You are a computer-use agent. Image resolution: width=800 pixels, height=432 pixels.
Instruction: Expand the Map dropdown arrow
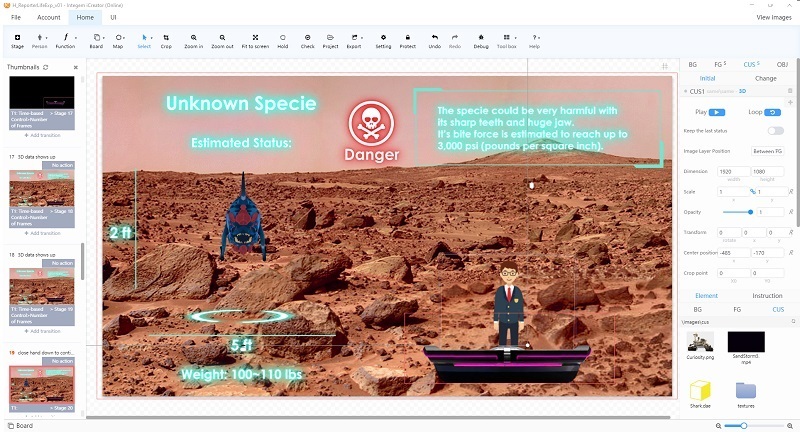124,38
